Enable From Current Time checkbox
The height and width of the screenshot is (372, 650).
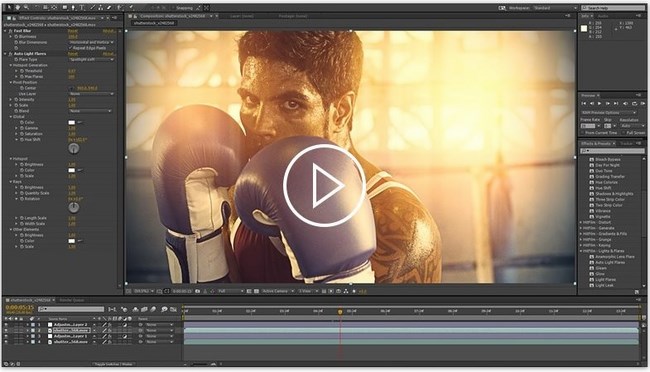(582, 133)
